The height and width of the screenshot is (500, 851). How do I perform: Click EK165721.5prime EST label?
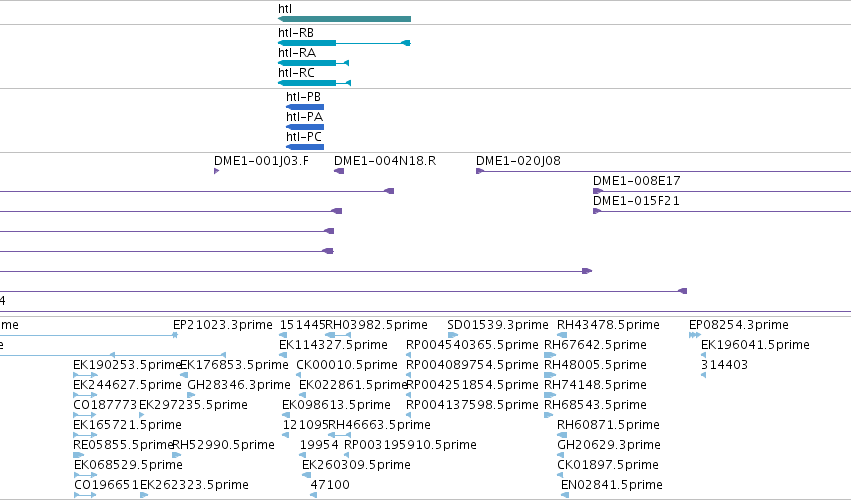127,425
